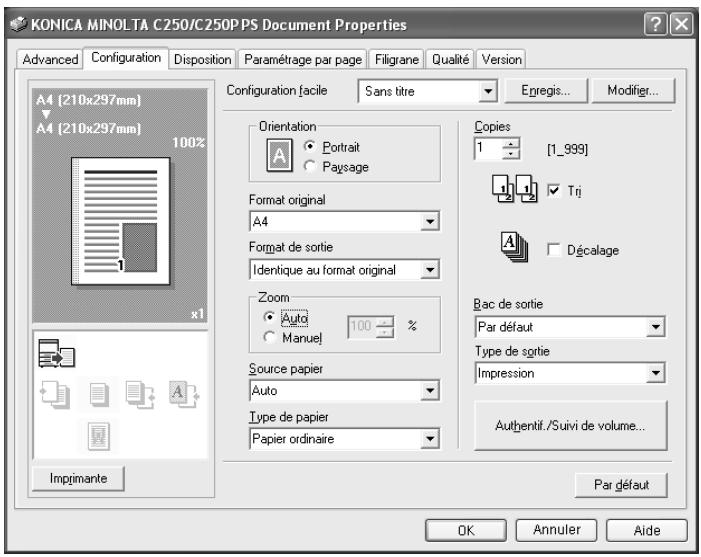The width and height of the screenshot is (701, 557).
Task: Click the Par défaut button
Action: (x=621, y=485)
